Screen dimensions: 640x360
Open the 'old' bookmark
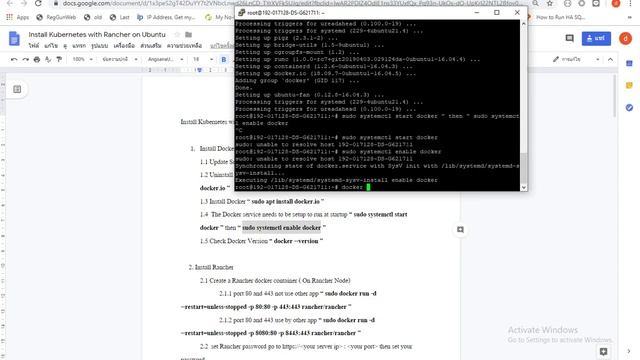click(93, 17)
